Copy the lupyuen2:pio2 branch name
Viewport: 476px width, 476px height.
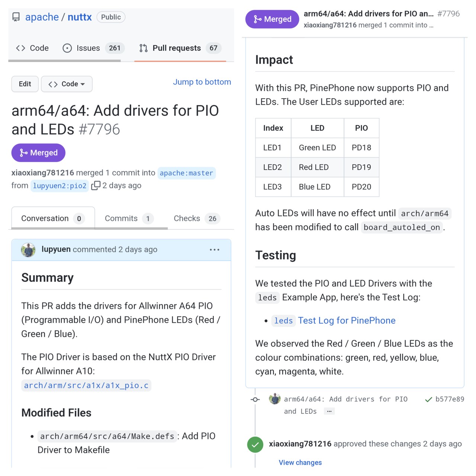pos(96,185)
